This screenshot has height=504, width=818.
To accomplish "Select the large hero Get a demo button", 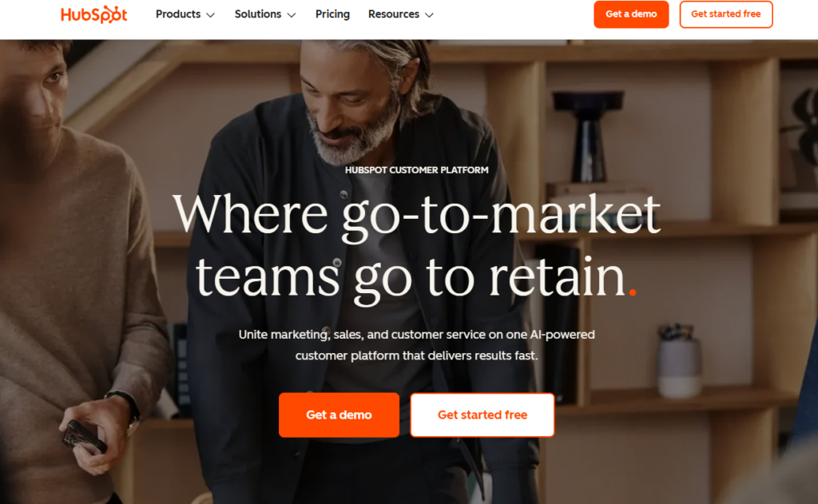I will pyautogui.click(x=339, y=415).
